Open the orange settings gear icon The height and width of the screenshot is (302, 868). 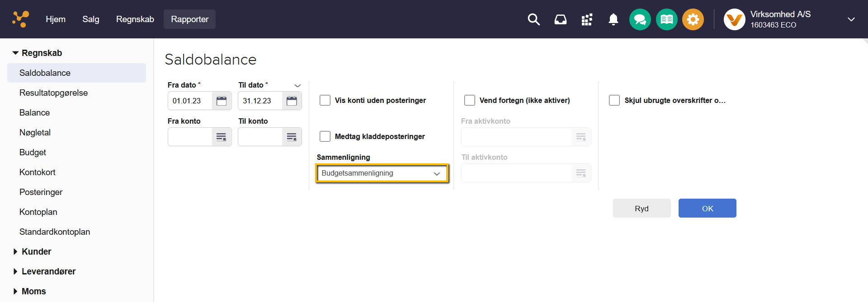pyautogui.click(x=693, y=19)
